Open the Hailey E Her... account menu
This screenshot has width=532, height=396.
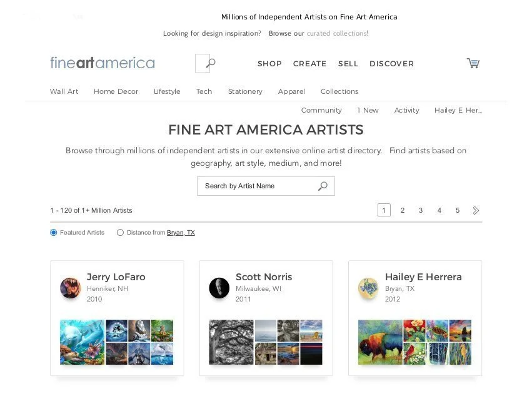point(458,110)
